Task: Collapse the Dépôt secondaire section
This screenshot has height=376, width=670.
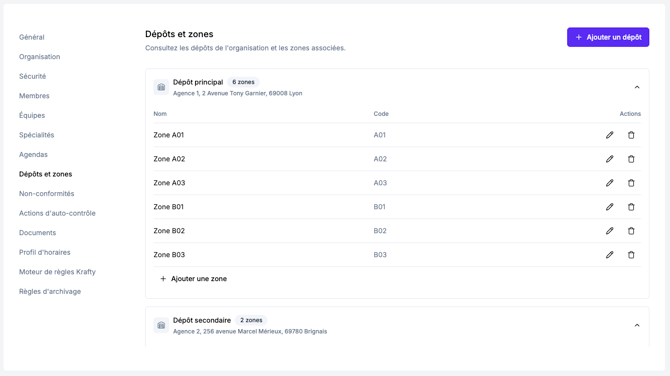Action: (x=637, y=325)
